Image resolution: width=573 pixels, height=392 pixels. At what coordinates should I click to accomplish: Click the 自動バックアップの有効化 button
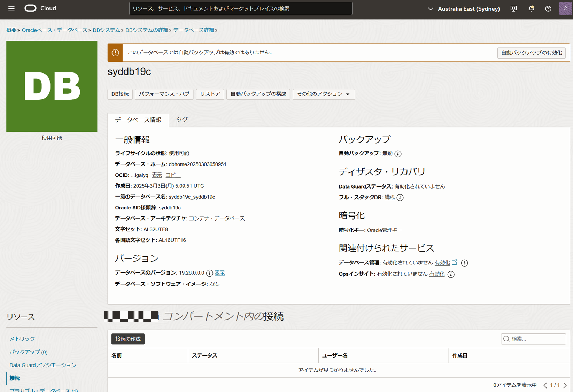(531, 53)
